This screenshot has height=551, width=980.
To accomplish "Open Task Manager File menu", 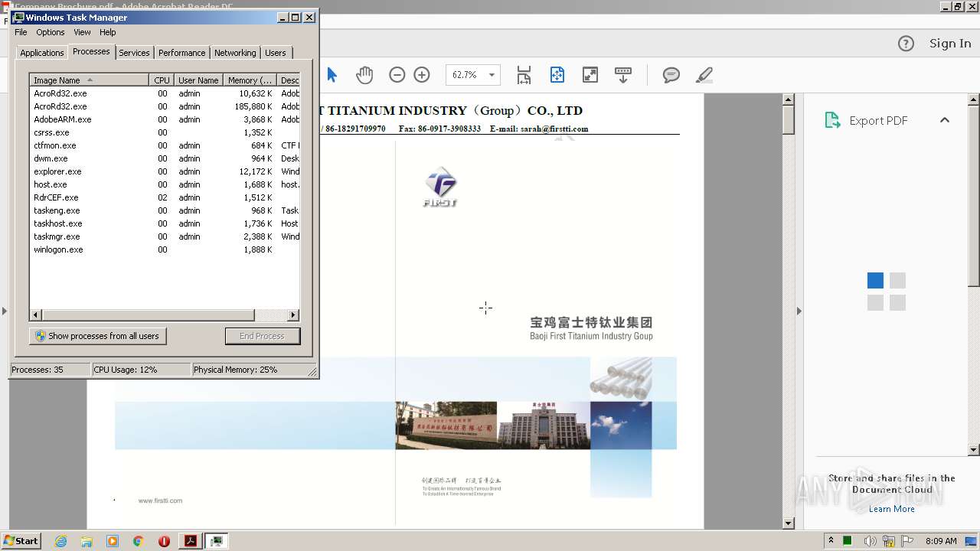I will point(21,32).
